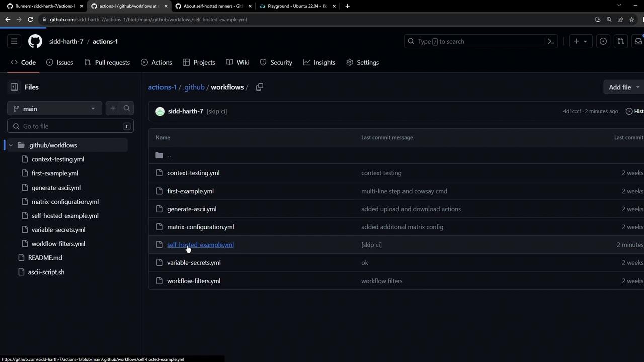Select context-testing.yml in the file tree
The width and height of the screenshot is (644, 362).
point(58,159)
